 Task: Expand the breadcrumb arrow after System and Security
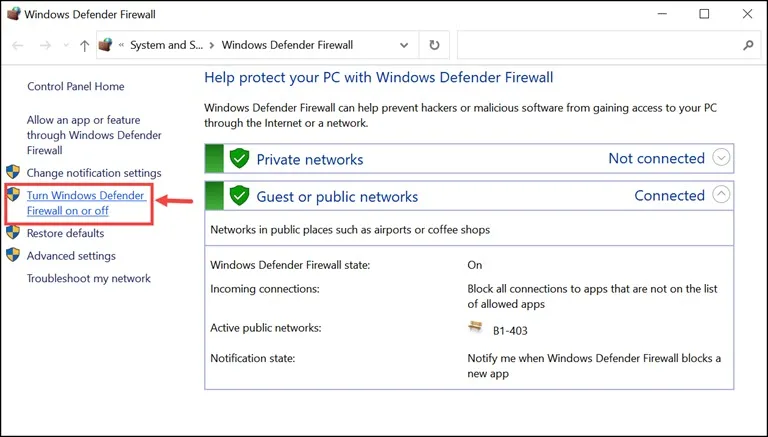212,45
